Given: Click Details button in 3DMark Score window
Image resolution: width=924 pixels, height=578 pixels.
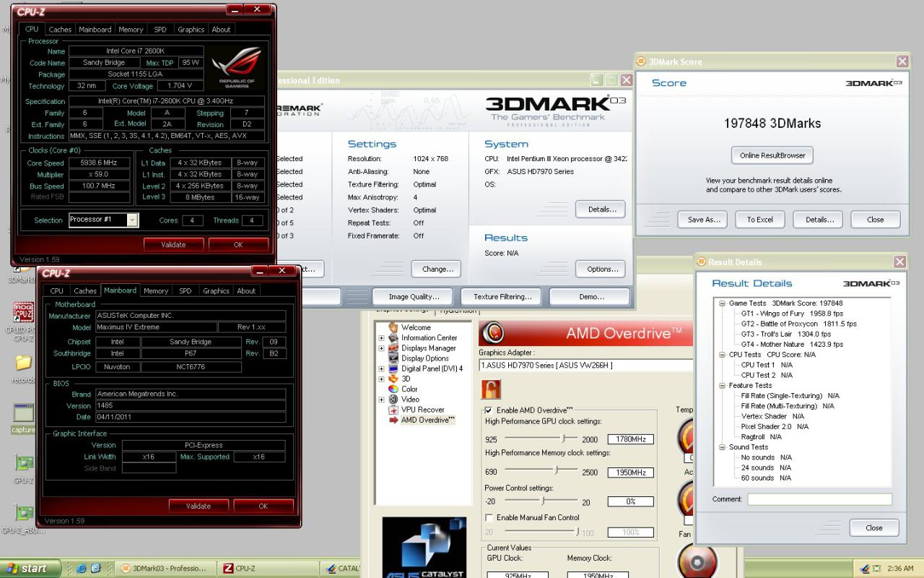Looking at the screenshot, I should (818, 220).
